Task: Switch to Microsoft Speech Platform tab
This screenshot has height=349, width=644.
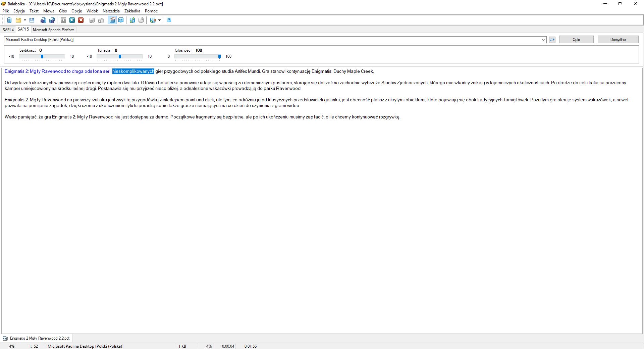Action: pyautogui.click(x=53, y=30)
